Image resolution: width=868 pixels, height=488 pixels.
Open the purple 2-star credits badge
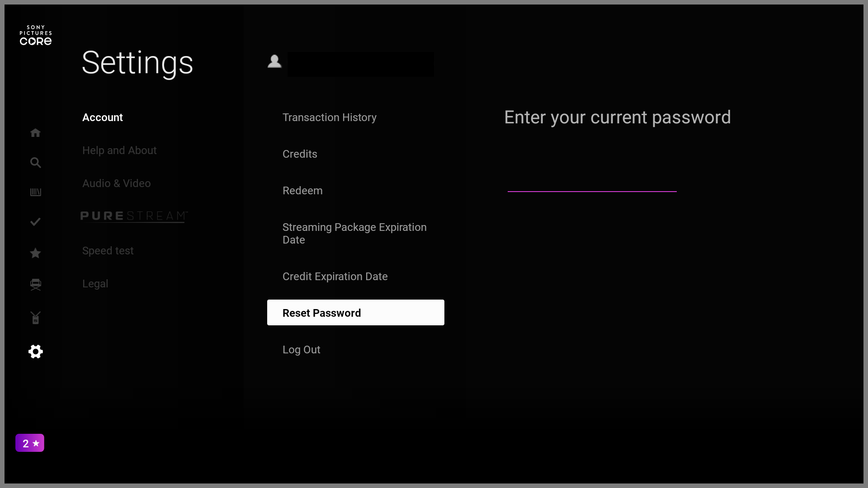click(x=30, y=443)
